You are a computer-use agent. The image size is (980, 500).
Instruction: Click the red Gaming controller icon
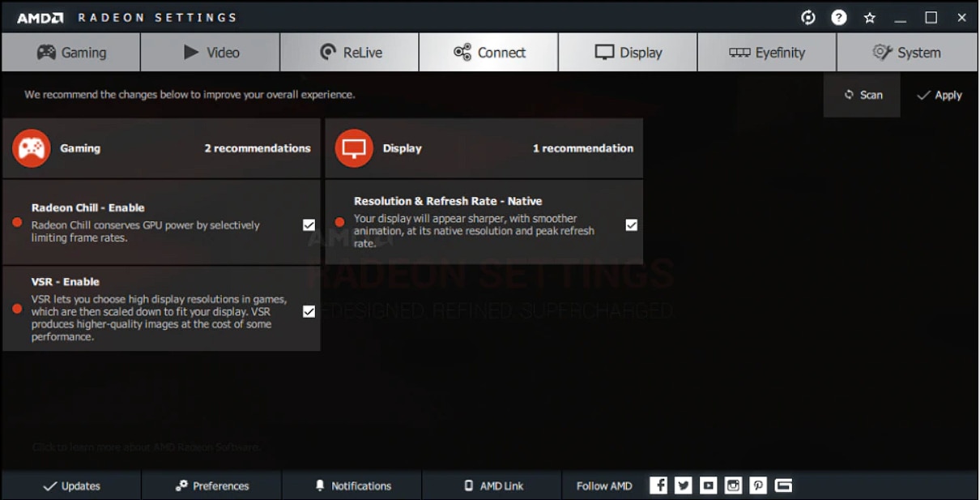pos(32,148)
